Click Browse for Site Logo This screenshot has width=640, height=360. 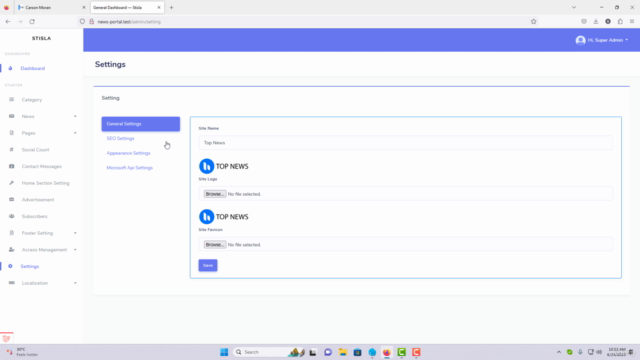pyautogui.click(x=215, y=194)
